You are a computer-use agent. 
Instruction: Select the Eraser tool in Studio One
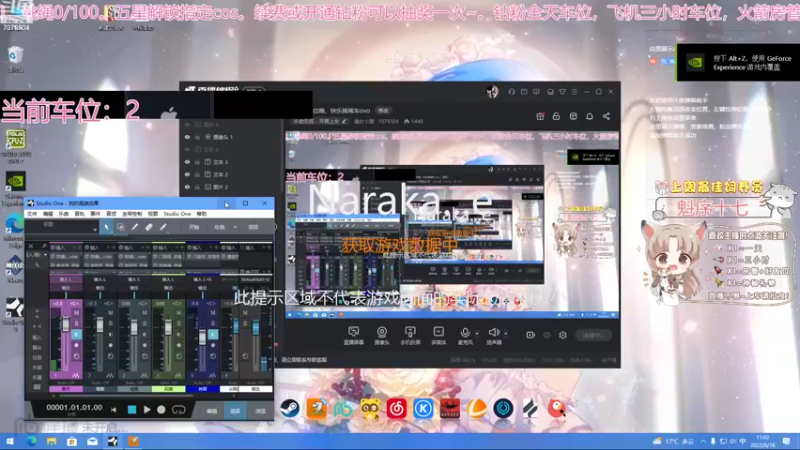coord(149,227)
